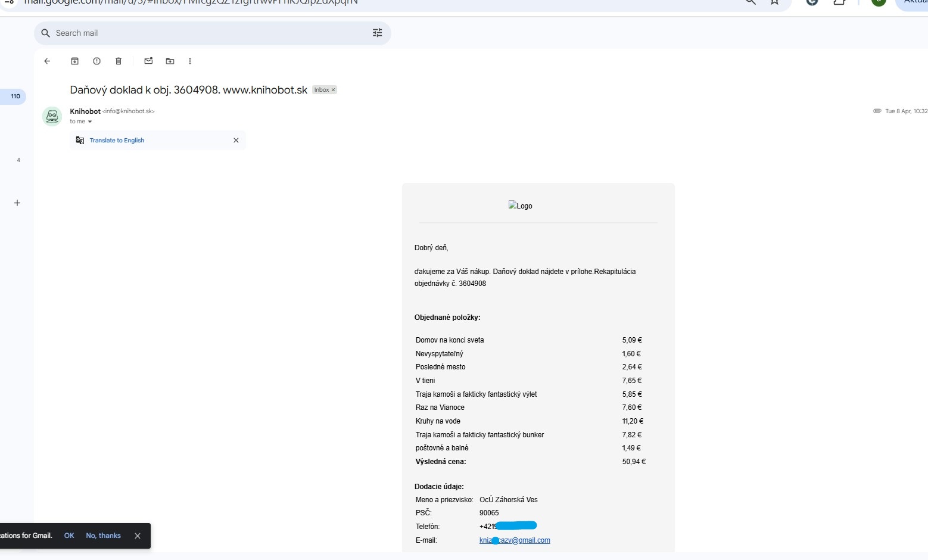Image resolution: width=928 pixels, height=560 pixels.
Task: Open the more options three-dot menu
Action: [x=190, y=61]
